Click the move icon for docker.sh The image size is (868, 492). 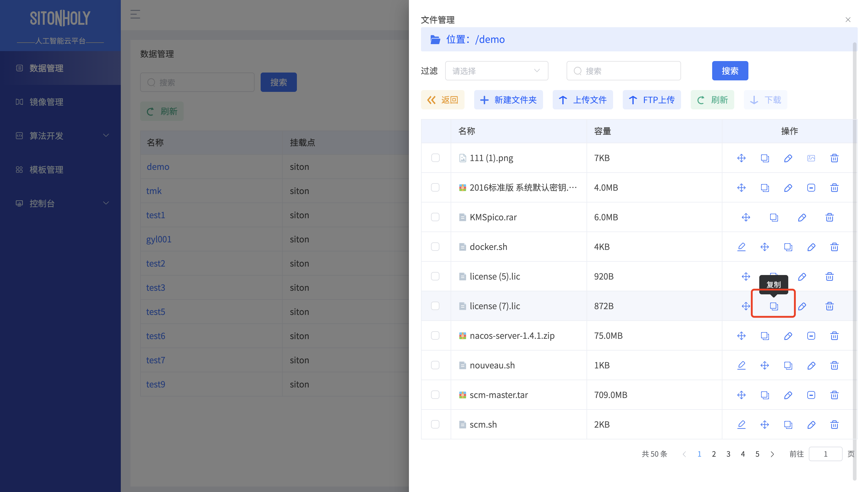coord(765,247)
